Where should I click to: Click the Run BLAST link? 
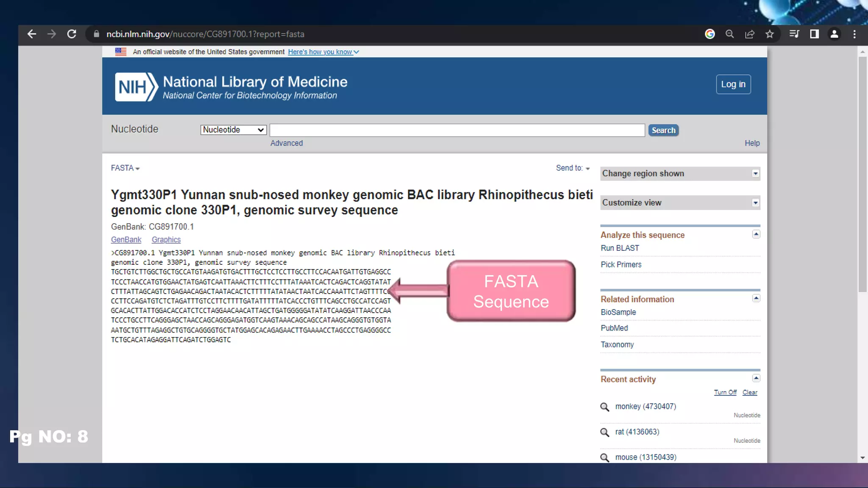[x=620, y=248]
